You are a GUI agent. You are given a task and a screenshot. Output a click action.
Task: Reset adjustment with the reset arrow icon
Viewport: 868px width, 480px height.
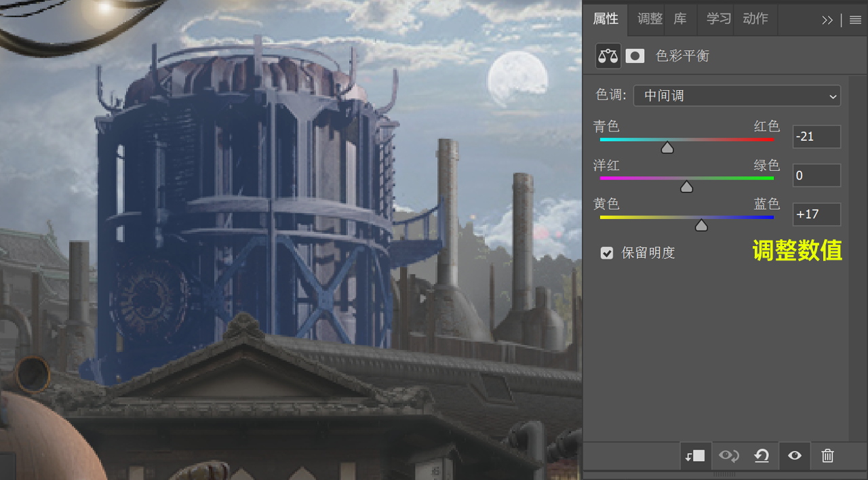pyautogui.click(x=762, y=456)
